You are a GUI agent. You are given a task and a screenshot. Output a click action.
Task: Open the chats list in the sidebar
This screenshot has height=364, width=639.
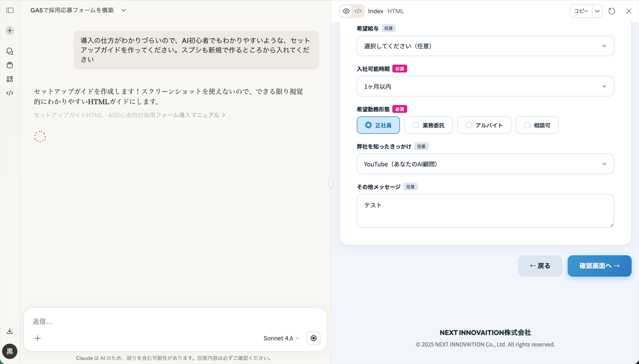click(x=10, y=51)
